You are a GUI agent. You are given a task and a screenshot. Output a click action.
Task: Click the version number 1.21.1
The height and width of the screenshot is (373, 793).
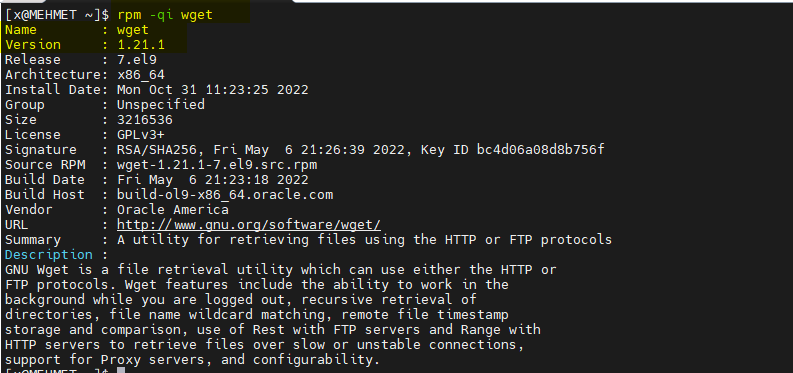(x=141, y=45)
